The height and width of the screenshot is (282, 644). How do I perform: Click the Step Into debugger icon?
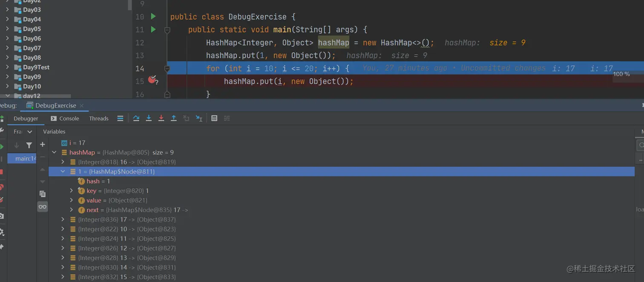coord(149,118)
